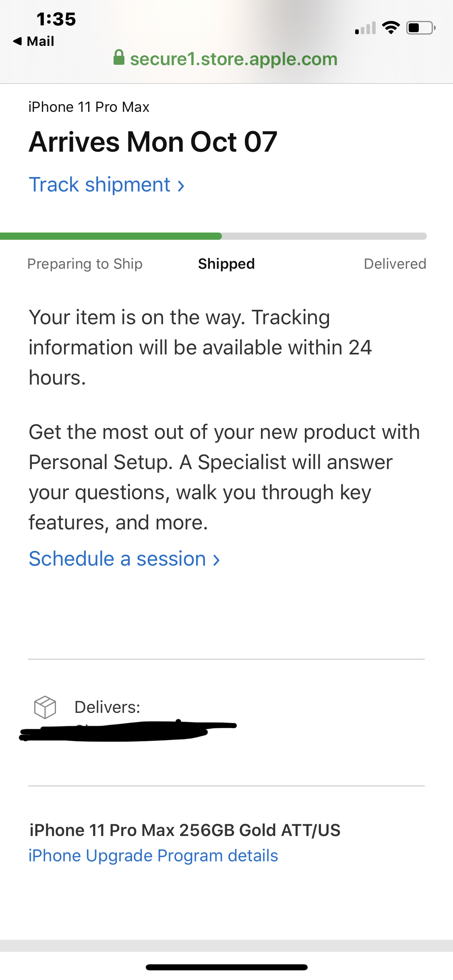Tap the Mail back label
Viewport: 453px width, 980px height.
[40, 41]
